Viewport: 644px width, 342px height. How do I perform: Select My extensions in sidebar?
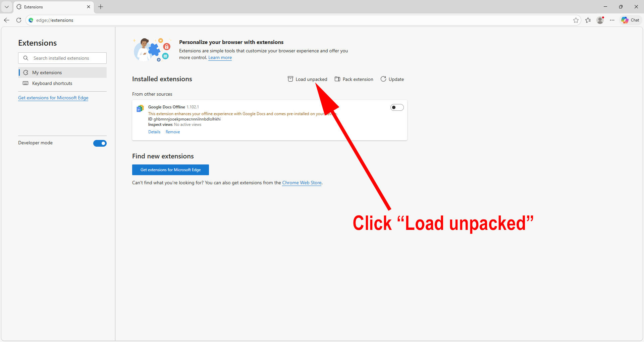coord(47,72)
